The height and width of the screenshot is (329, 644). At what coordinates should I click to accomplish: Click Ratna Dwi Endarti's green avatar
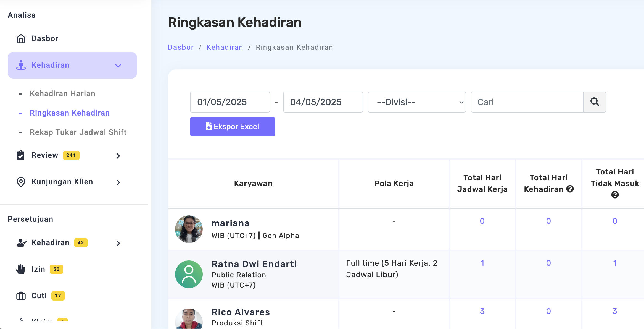click(x=189, y=274)
